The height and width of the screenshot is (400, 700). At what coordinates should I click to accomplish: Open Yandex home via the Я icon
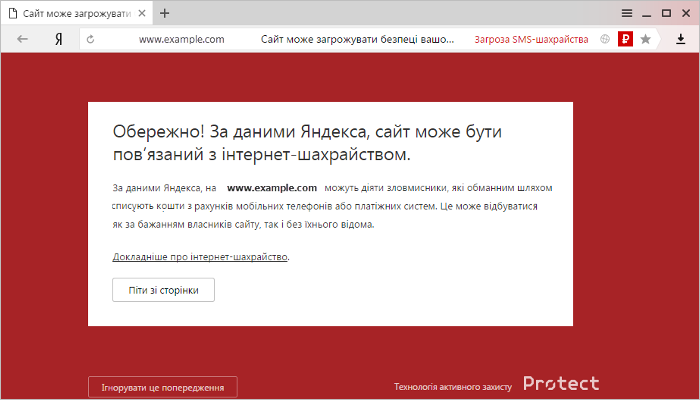tap(58, 40)
